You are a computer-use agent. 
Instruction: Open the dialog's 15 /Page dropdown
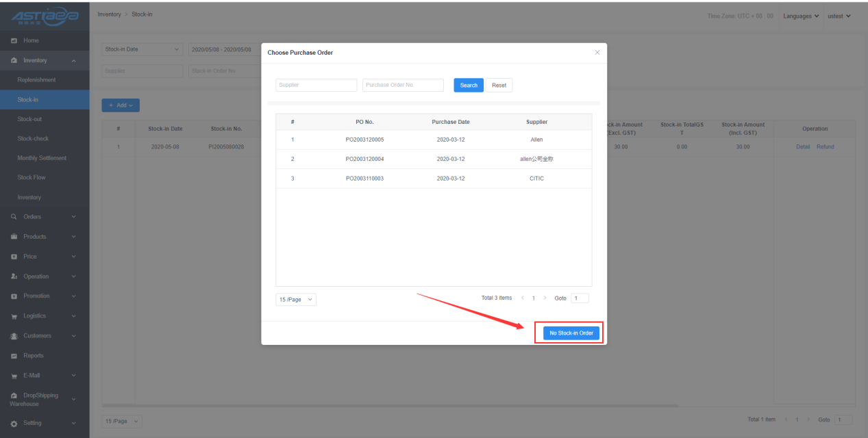pos(296,300)
